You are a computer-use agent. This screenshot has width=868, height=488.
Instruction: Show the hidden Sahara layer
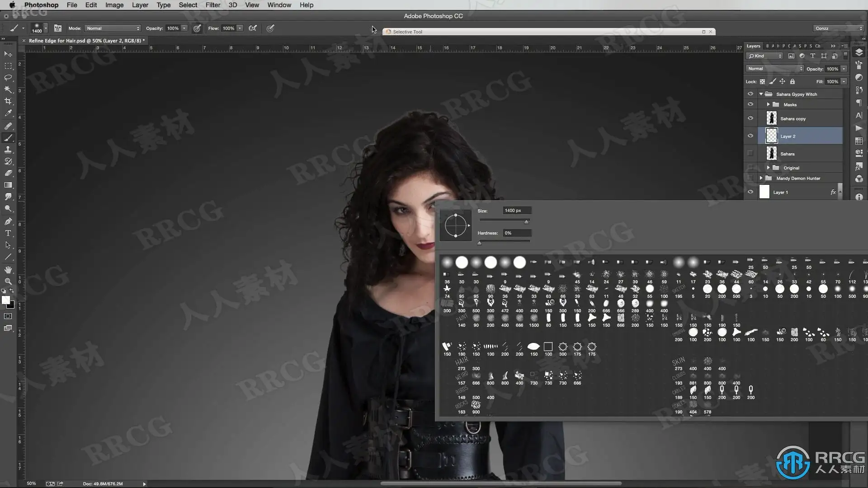pyautogui.click(x=750, y=154)
